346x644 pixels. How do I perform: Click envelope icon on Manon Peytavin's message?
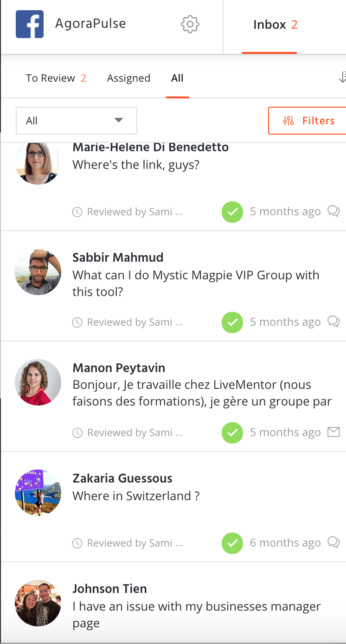333,432
